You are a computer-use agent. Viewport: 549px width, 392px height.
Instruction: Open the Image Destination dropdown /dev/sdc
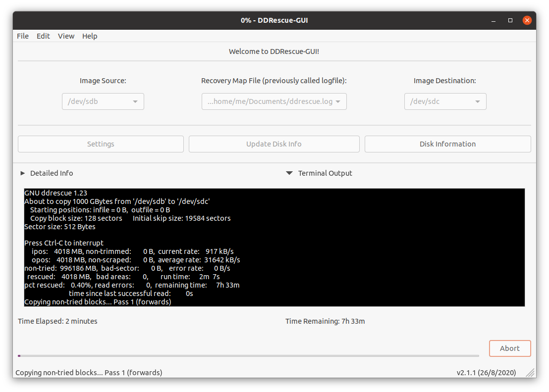point(445,101)
